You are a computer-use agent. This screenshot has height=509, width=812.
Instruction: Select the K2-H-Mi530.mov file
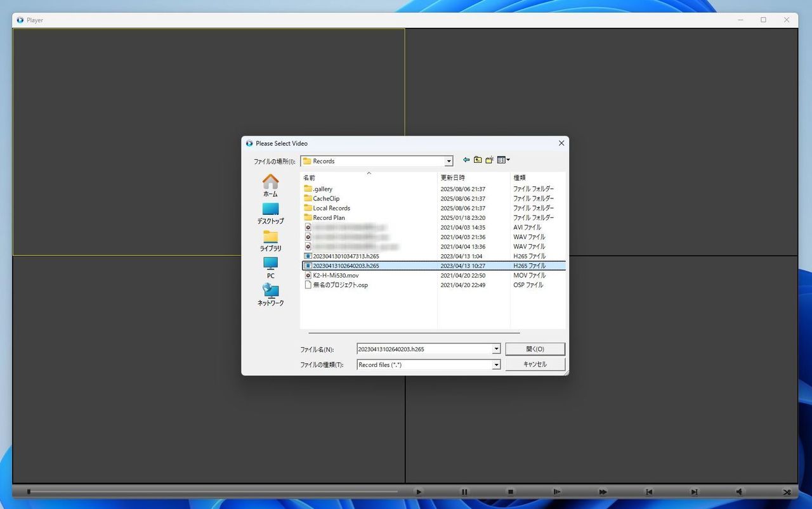coord(336,276)
